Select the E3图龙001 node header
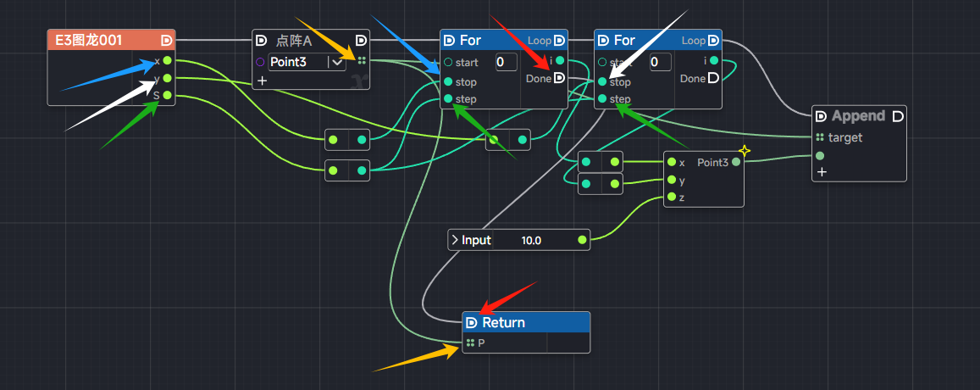Viewport: 980px width, 390px height. [102, 40]
